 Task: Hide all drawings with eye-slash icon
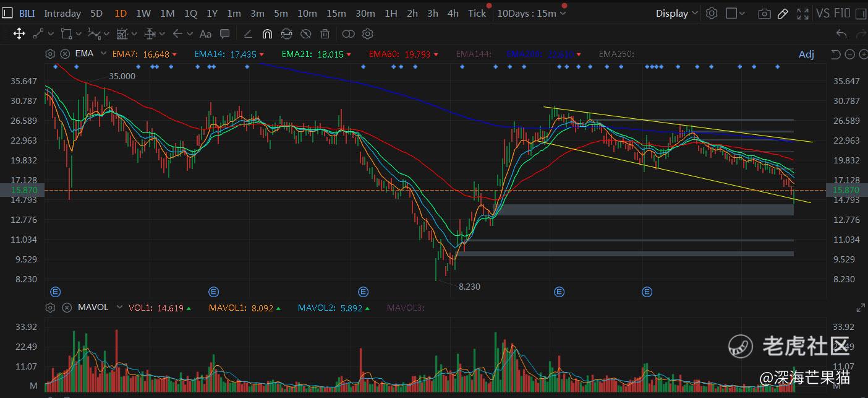[305, 34]
